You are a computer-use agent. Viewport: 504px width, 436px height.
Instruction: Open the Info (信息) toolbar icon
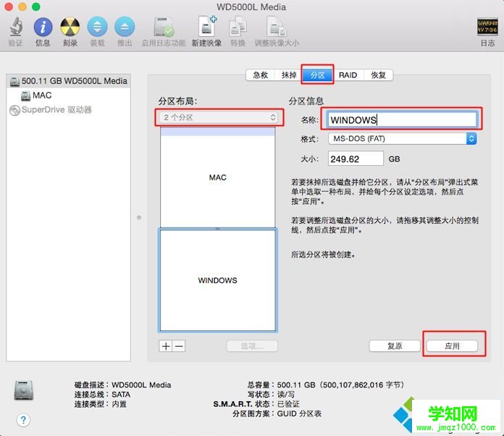pos(43,27)
